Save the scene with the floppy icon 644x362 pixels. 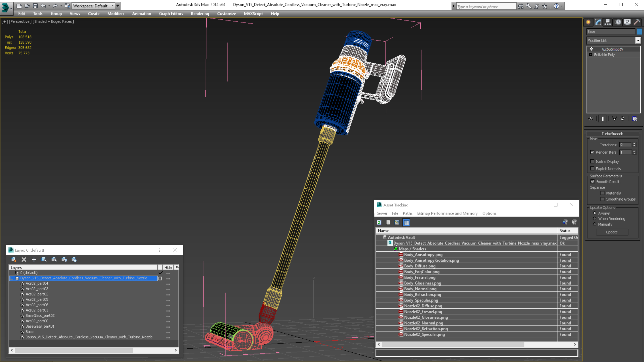(x=35, y=6)
